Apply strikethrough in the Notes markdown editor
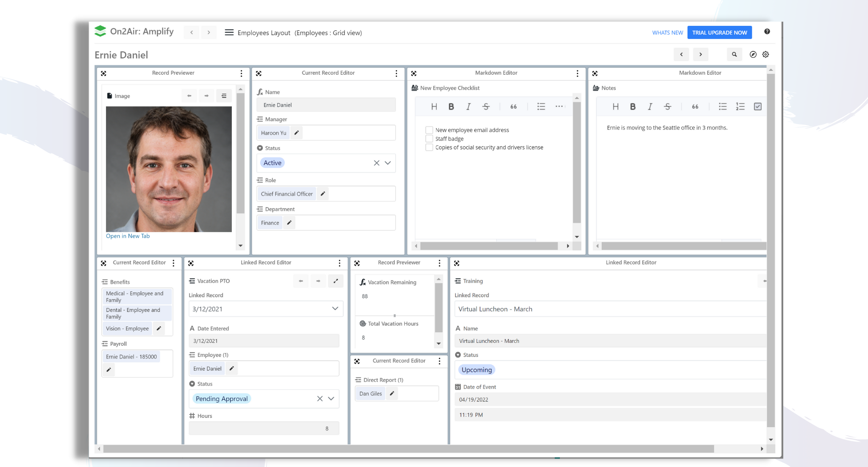 click(668, 106)
